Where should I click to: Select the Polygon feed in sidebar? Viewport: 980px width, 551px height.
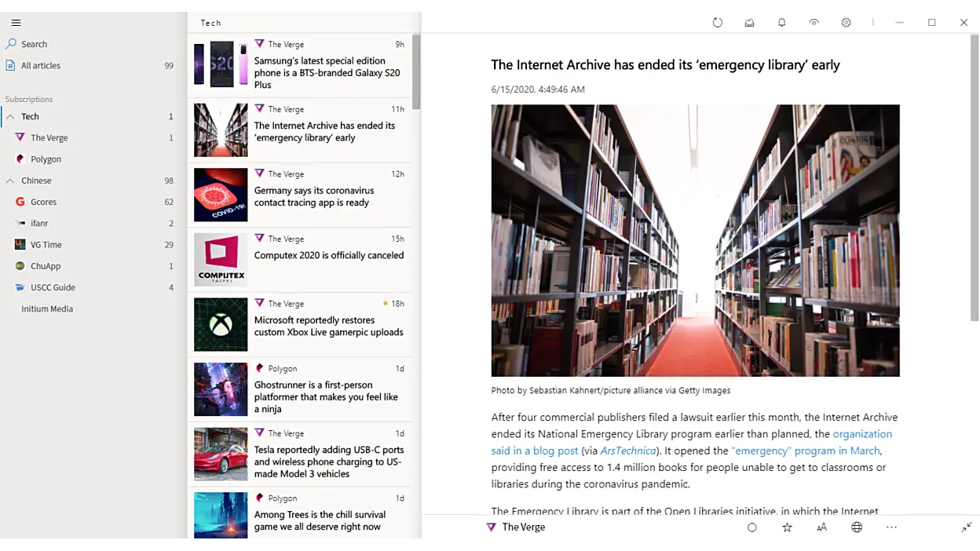(x=93, y=159)
